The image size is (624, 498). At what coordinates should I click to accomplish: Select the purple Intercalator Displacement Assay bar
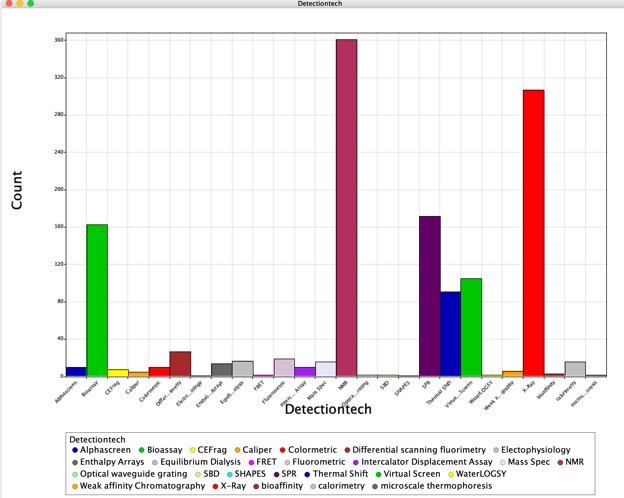[x=305, y=371]
